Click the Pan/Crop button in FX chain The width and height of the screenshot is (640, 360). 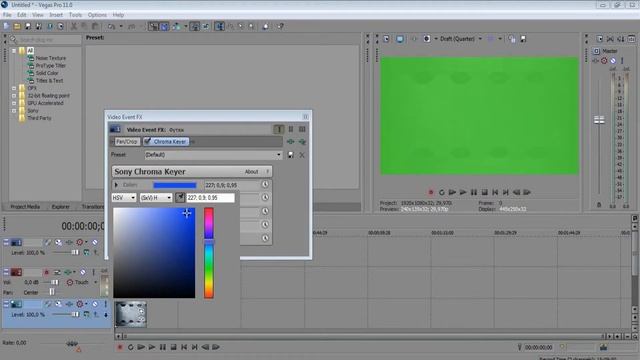point(127,142)
